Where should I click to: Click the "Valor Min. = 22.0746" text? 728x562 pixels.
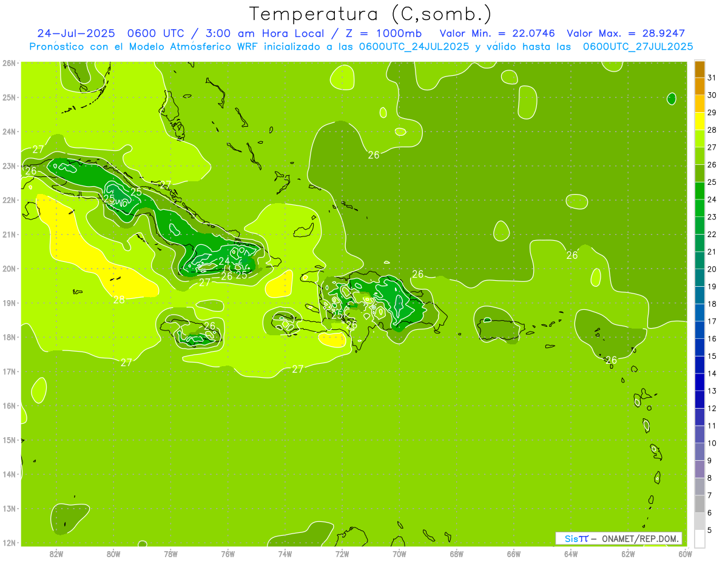(497, 33)
